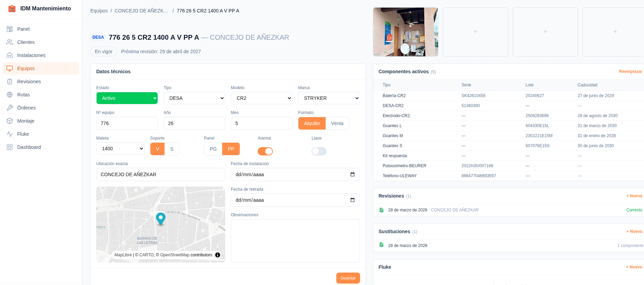Image resolution: width=644 pixels, height=285 pixels.
Task: Click the Batería-CR2 component row
Action: [x=508, y=96]
